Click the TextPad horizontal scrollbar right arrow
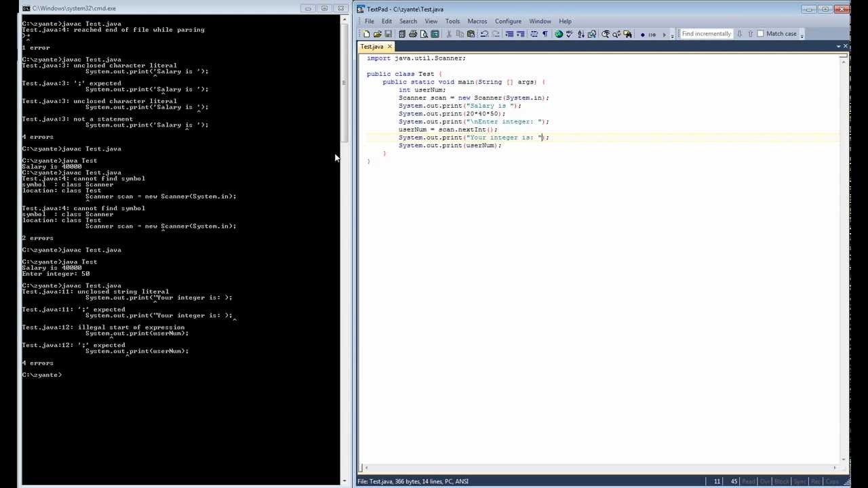Image resolution: width=868 pixels, height=488 pixels. (x=836, y=468)
